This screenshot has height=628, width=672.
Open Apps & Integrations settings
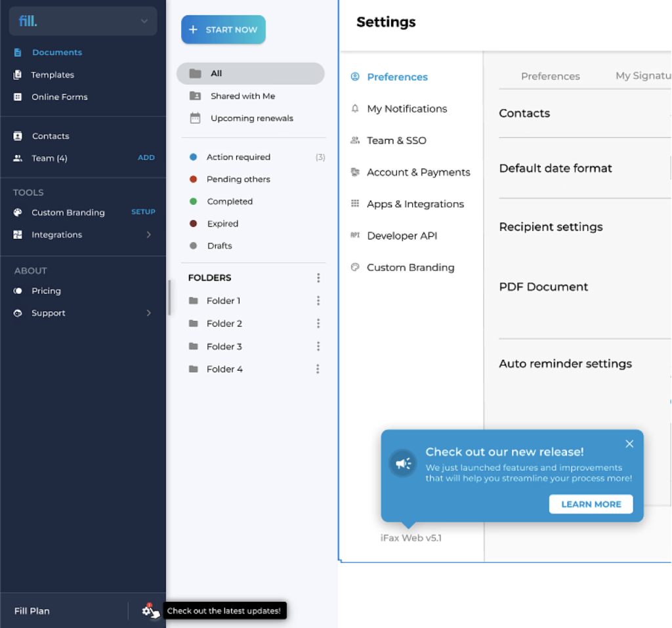point(415,204)
